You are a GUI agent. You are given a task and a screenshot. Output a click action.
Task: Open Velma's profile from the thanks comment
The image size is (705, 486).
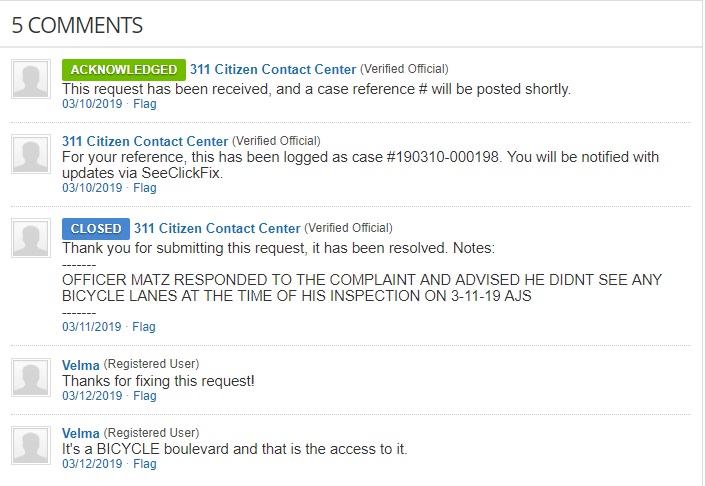coord(80,364)
